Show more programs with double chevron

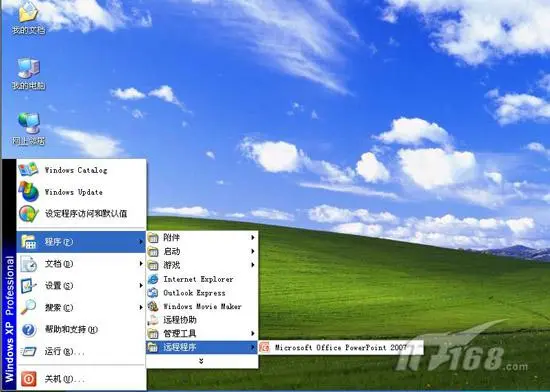click(201, 361)
